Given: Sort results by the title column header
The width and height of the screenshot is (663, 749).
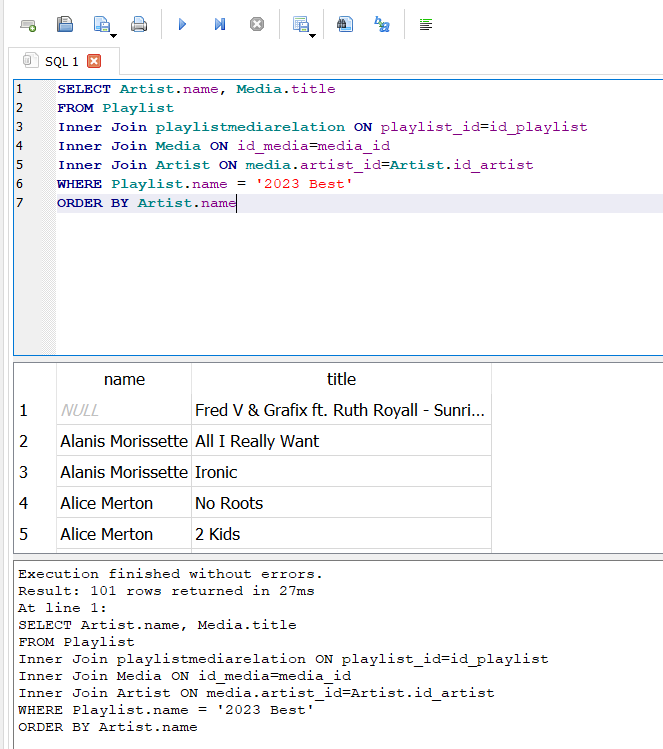Looking at the screenshot, I should 341,379.
